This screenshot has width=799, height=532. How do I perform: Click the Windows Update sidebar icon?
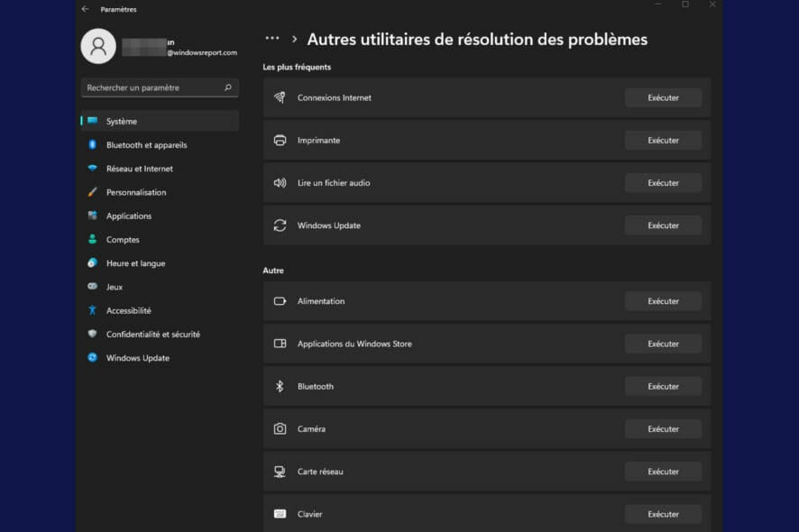coord(92,357)
